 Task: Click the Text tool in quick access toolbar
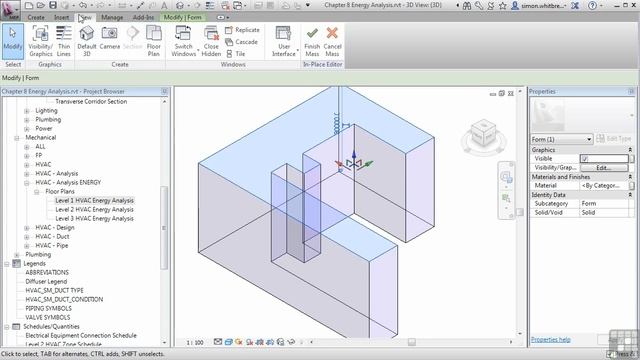(x=164, y=5)
